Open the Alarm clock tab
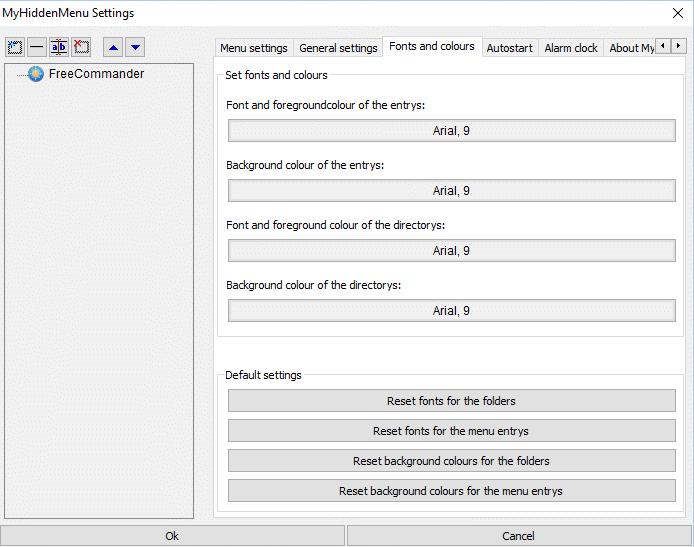This screenshot has height=547, width=694. pyautogui.click(x=571, y=48)
